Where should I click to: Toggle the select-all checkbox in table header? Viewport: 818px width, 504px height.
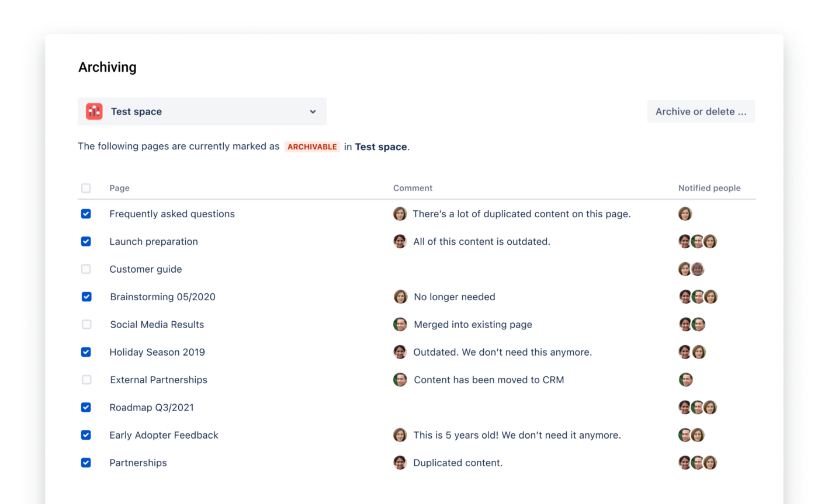(x=86, y=188)
